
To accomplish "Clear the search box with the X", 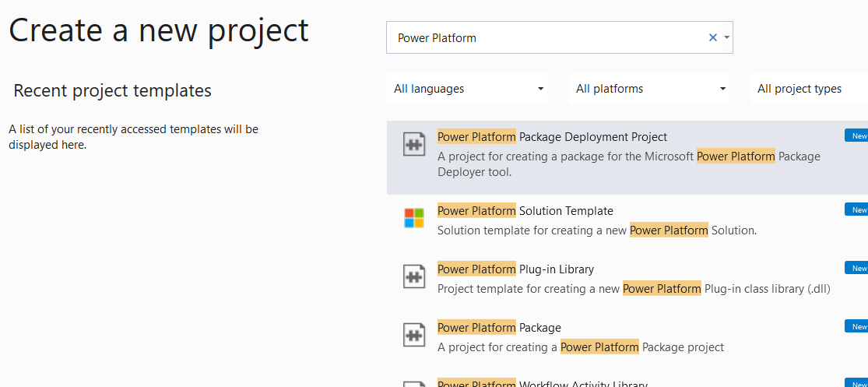I will click(x=712, y=37).
